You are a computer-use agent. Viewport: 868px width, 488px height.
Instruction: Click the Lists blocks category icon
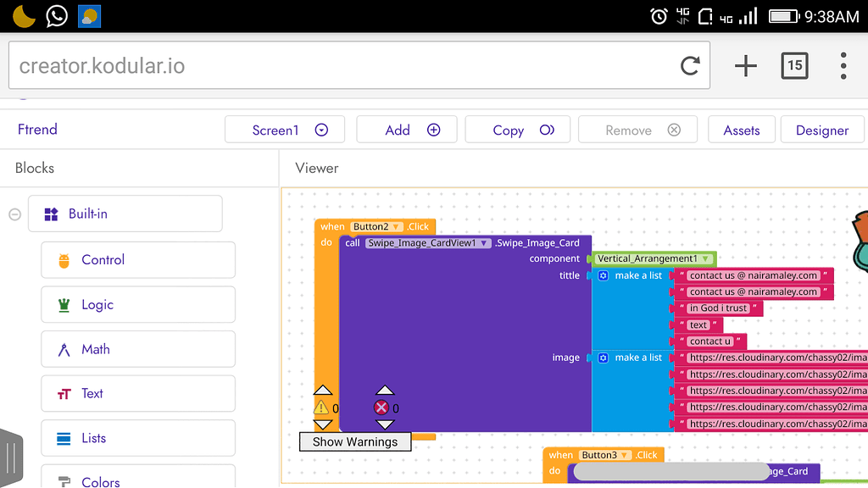pyautogui.click(x=63, y=438)
